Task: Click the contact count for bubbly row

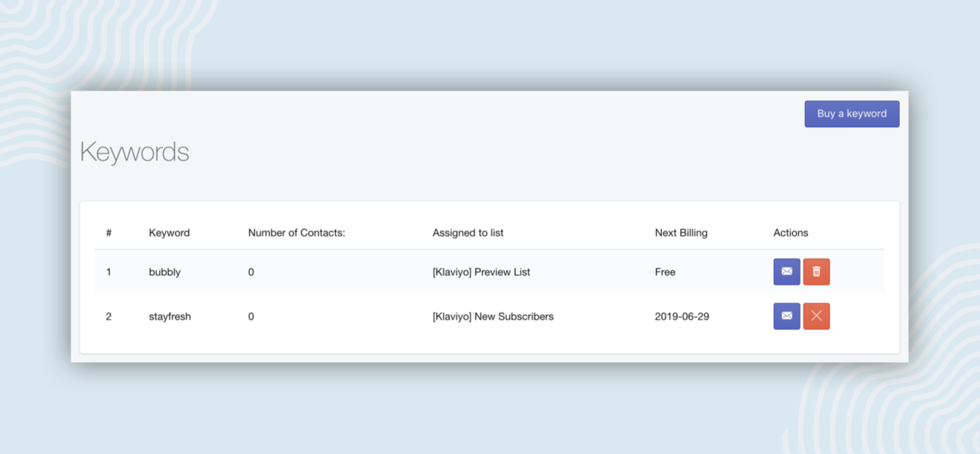Action: 251,272
